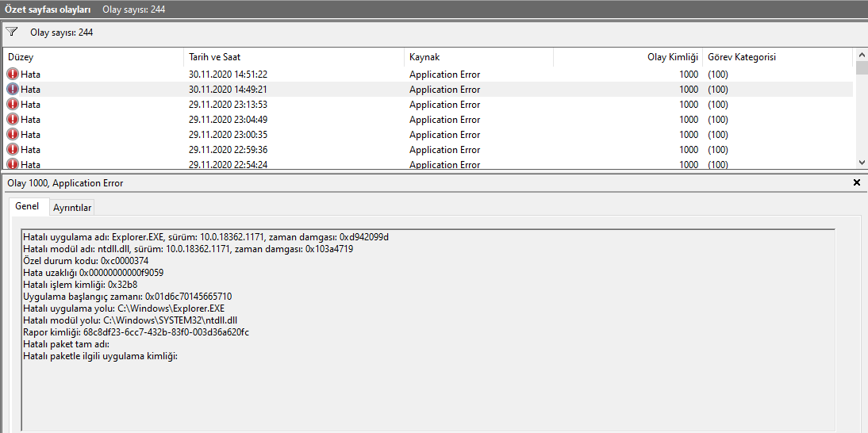Click the error icon beside the 23:04:49 event

pyautogui.click(x=13, y=120)
